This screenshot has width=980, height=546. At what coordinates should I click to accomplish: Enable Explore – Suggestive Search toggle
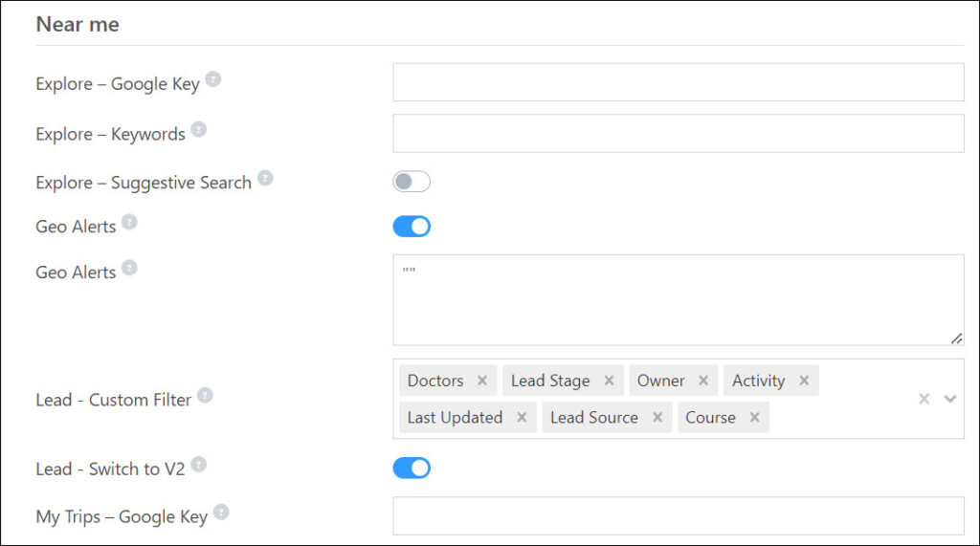412,182
